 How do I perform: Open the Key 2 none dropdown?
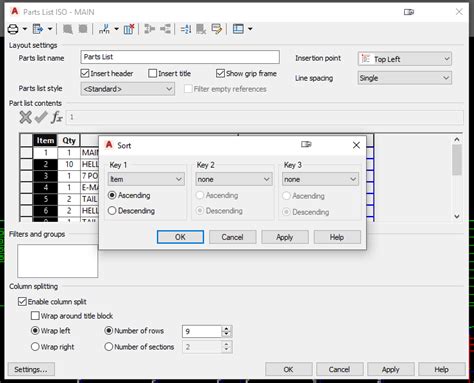pos(234,179)
